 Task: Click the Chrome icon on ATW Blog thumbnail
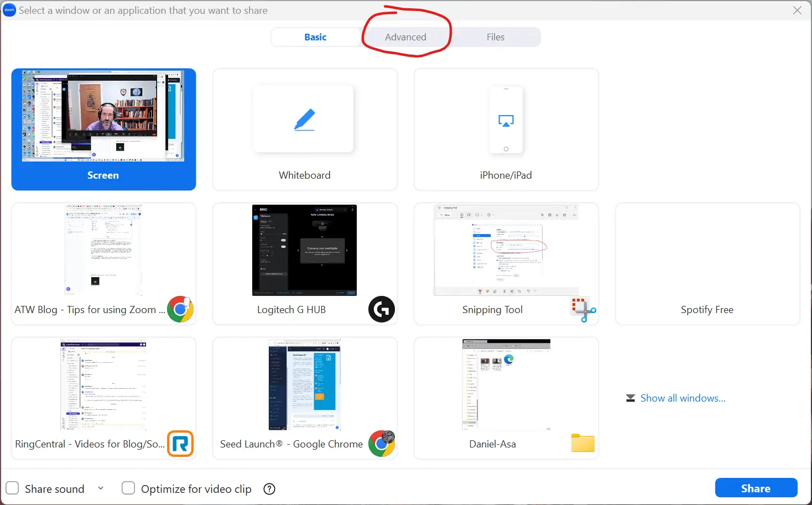click(181, 309)
